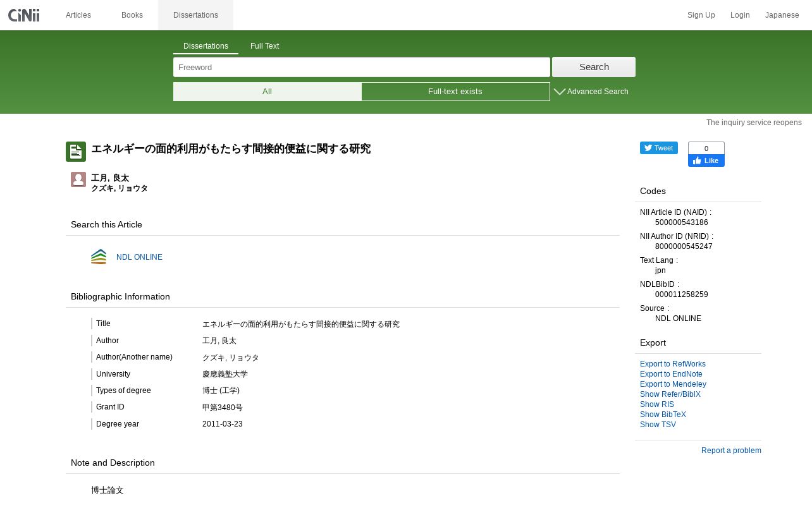Click the Sign Up link
812x527 pixels.
(701, 15)
